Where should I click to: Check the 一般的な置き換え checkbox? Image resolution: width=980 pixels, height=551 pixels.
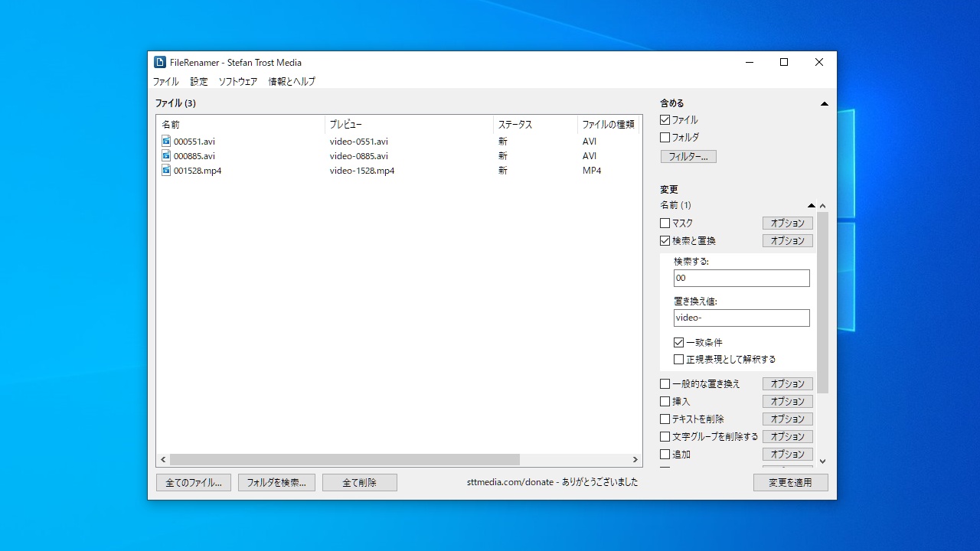[x=665, y=384]
